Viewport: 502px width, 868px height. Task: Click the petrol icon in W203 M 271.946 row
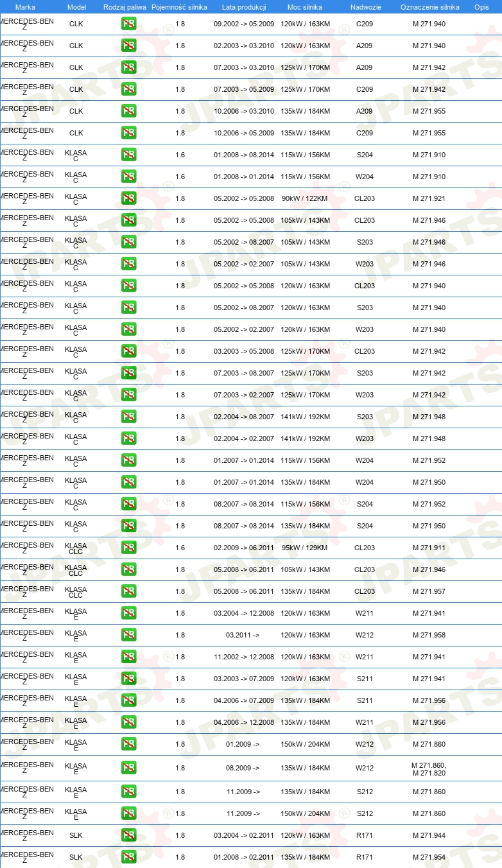(128, 264)
